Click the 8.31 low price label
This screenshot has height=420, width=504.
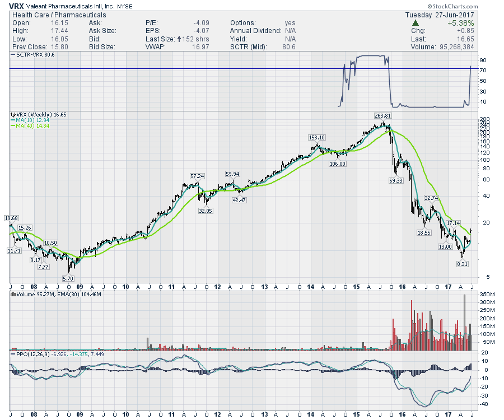coord(462,264)
